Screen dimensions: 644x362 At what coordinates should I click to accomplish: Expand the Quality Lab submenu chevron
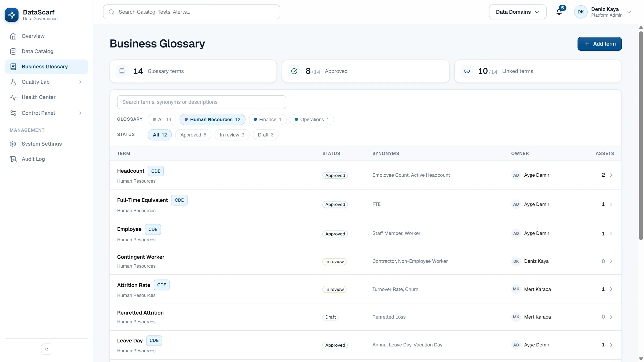tap(80, 82)
